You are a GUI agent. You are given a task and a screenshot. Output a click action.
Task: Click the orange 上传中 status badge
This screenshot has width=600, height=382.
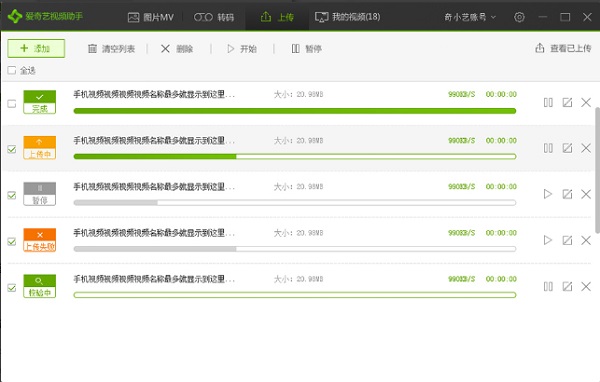pyautogui.click(x=39, y=148)
